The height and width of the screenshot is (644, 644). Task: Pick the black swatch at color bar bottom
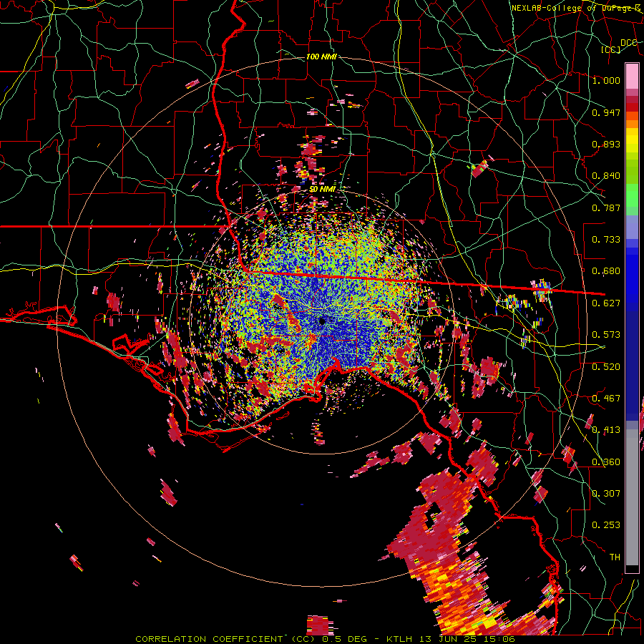click(632, 569)
